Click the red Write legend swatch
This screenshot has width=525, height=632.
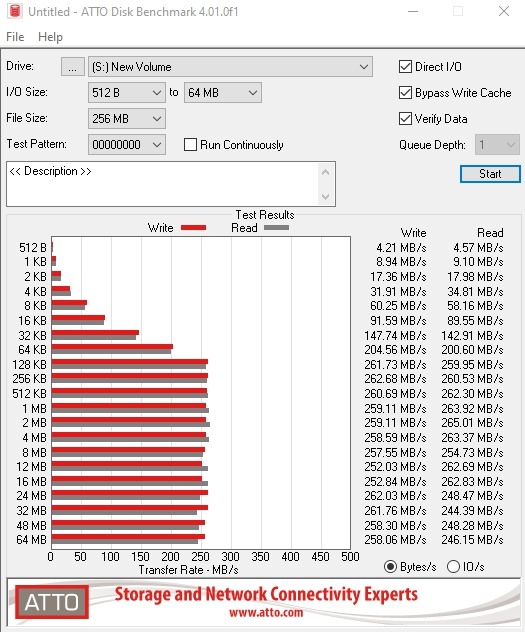(x=193, y=228)
